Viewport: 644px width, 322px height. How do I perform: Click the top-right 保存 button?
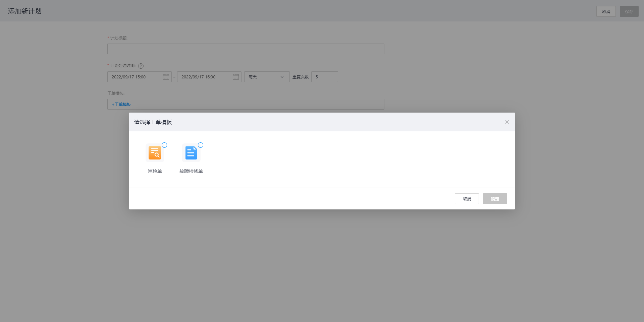[x=629, y=11]
